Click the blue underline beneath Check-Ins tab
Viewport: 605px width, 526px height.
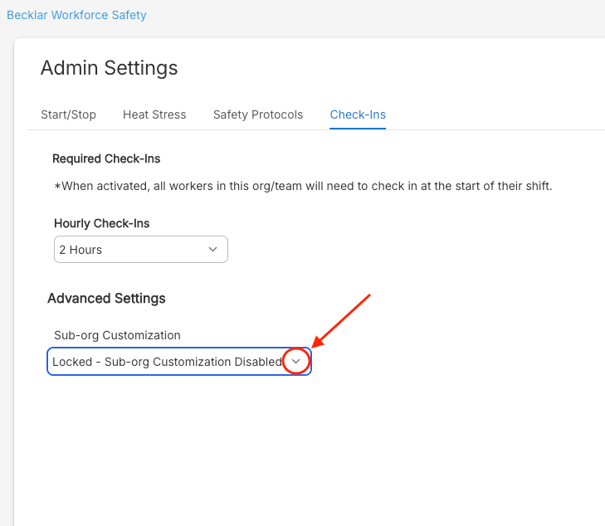point(357,129)
